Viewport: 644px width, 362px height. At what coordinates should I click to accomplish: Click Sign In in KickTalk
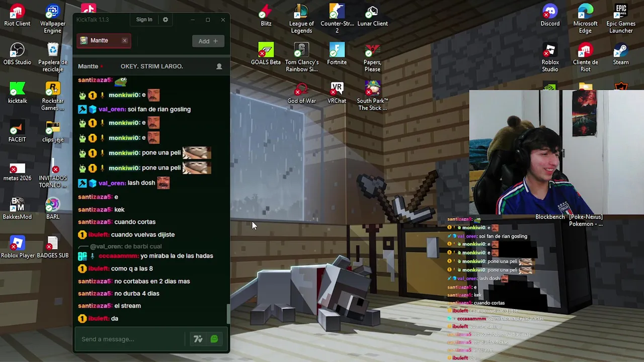point(144,20)
